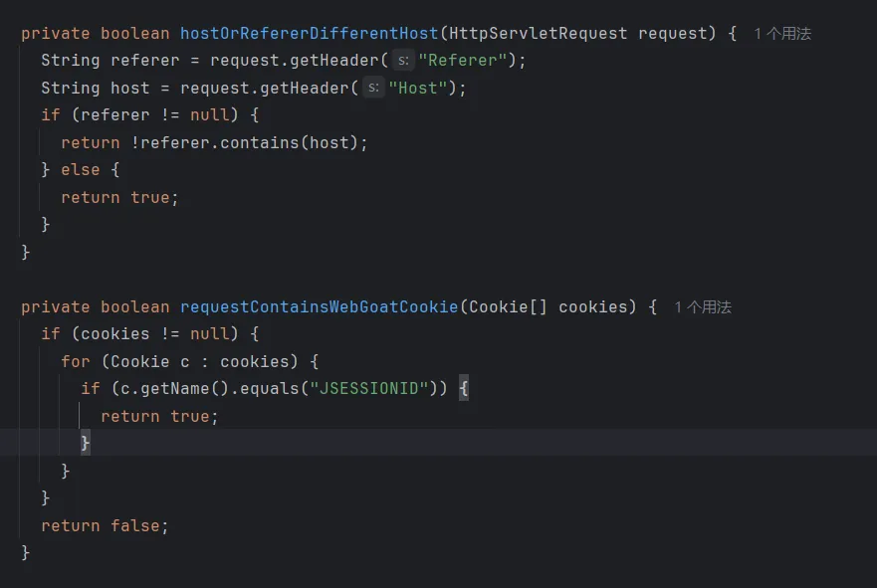Click the highlighted closing brace on current line
Image resolution: width=877 pixels, height=588 pixels.
(86, 444)
